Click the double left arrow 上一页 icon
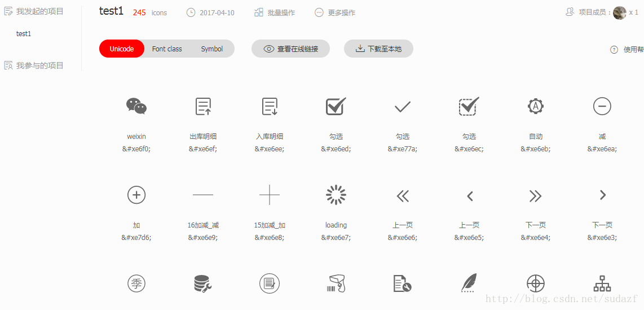This screenshot has height=310, width=644. 403,197
